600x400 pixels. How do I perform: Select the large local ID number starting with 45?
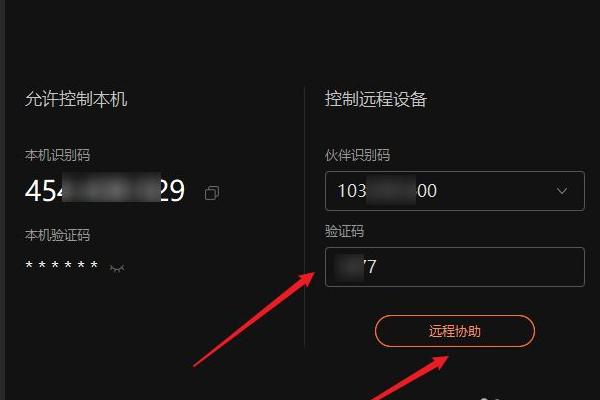(x=105, y=190)
